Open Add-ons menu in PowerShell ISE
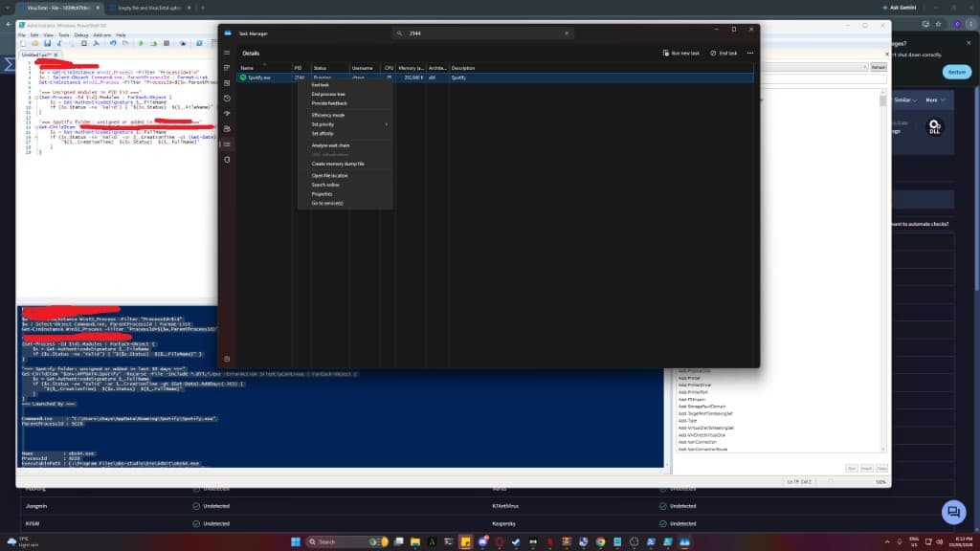Image resolution: width=980 pixels, height=551 pixels. point(102,35)
